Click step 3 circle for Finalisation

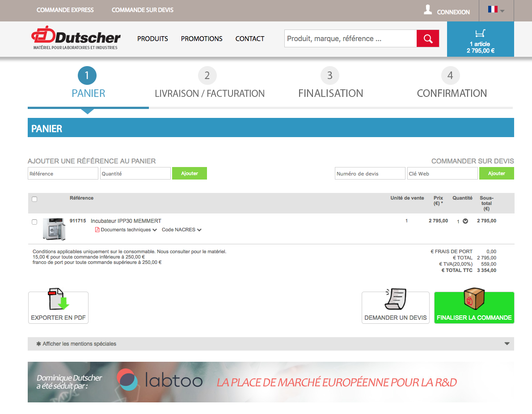tap(330, 75)
